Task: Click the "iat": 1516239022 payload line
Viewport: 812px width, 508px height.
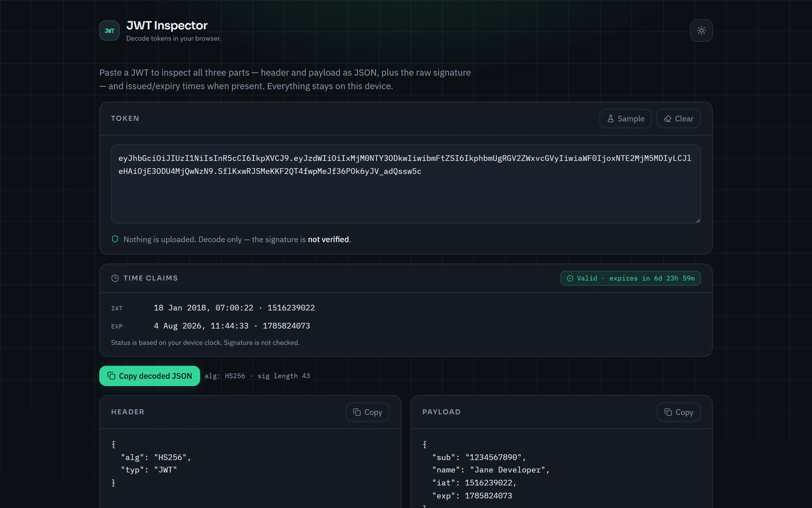Action: coord(474,483)
